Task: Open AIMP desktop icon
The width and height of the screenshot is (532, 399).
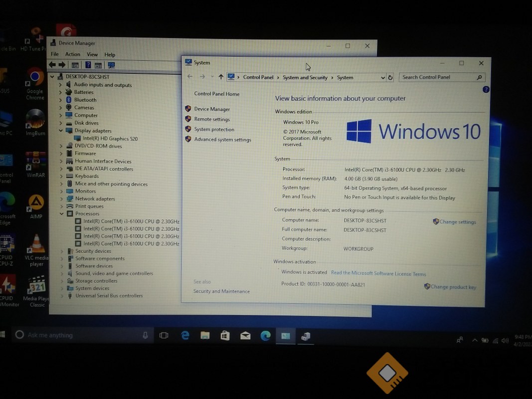Action: click(x=36, y=206)
